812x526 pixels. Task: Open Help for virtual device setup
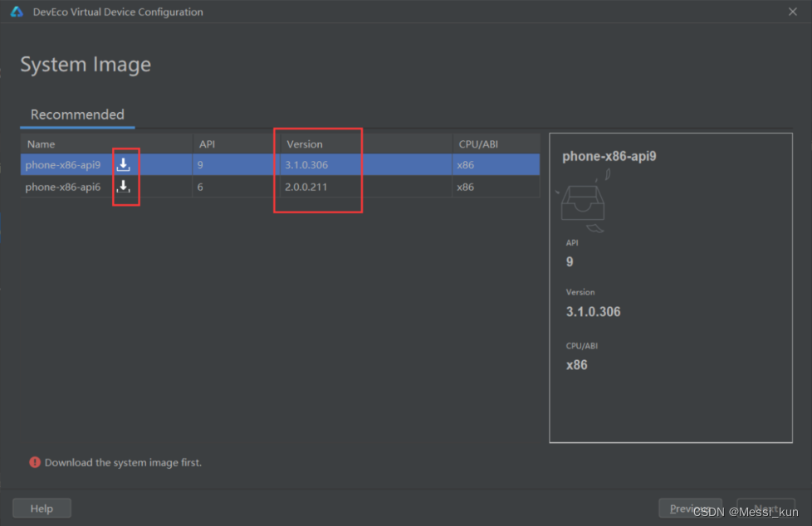click(42, 509)
